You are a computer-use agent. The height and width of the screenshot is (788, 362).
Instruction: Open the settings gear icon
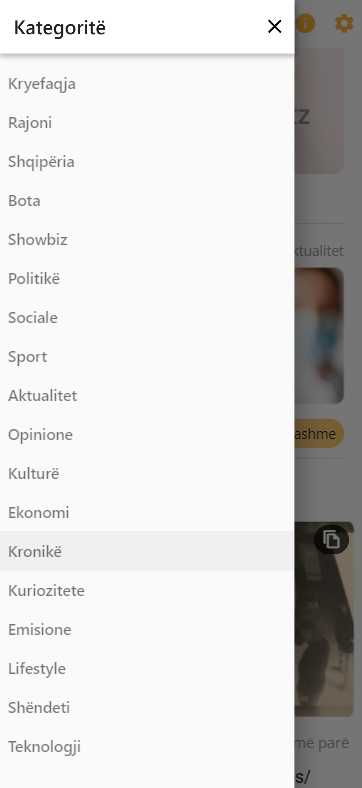344,23
